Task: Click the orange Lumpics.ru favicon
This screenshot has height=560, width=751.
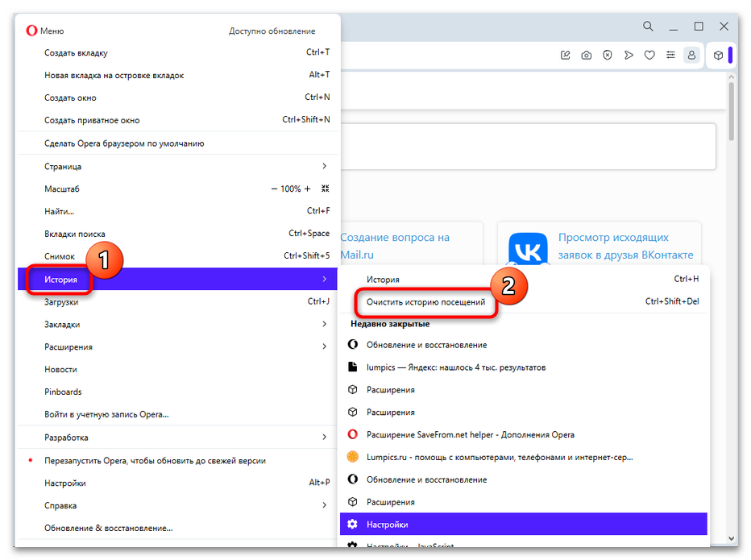Action: 352,457
